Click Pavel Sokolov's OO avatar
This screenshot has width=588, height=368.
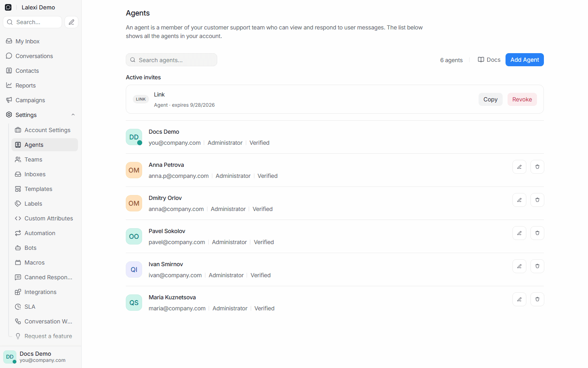(134, 236)
